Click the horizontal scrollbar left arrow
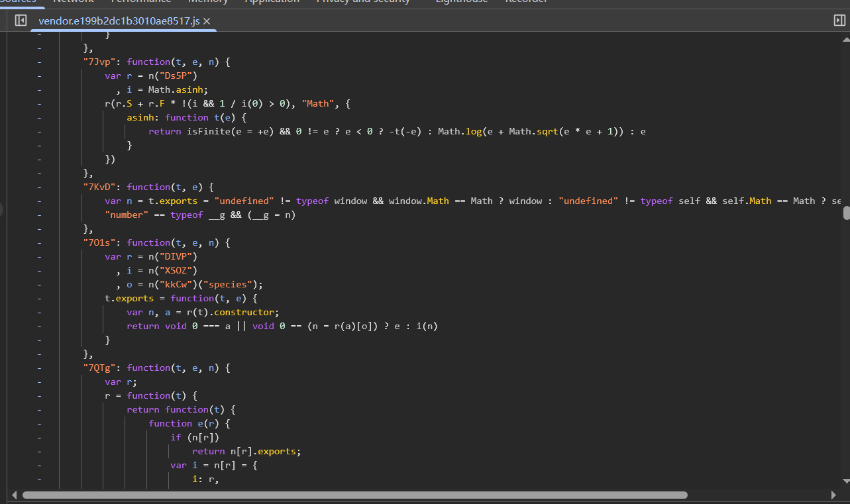The width and height of the screenshot is (850, 504). point(13,495)
